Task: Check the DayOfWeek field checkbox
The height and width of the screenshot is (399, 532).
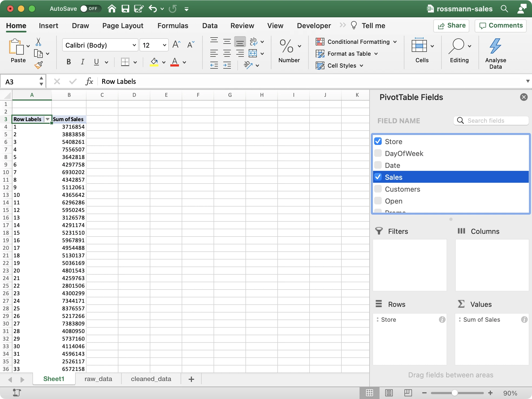Action: (378, 153)
